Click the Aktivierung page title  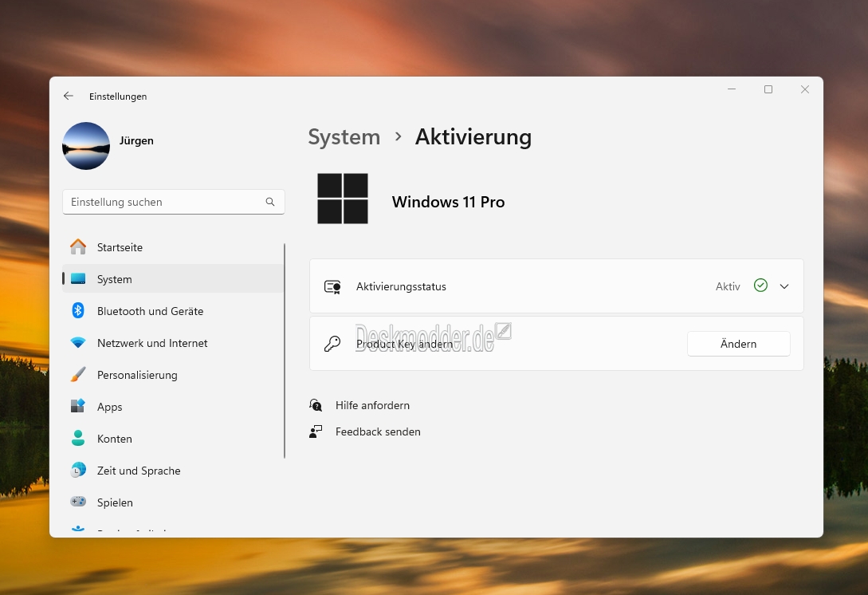tap(473, 137)
